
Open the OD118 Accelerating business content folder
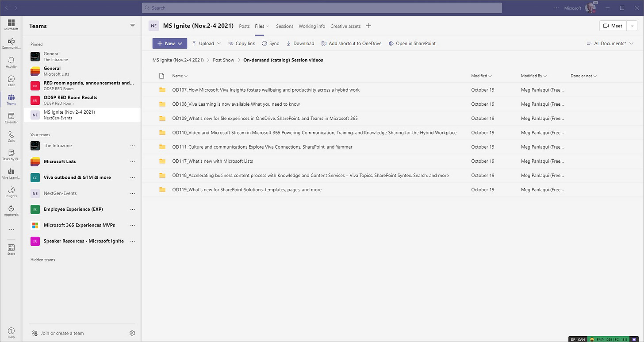point(310,175)
